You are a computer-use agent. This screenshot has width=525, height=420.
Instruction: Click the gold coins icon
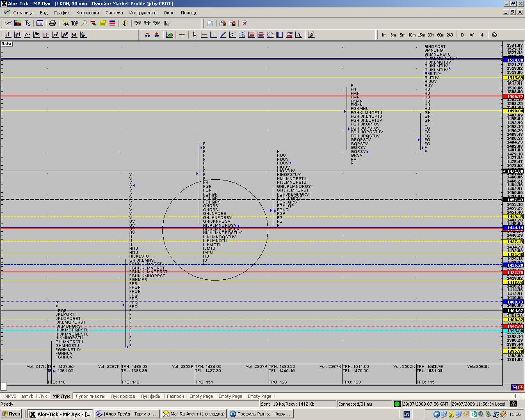coord(103,23)
